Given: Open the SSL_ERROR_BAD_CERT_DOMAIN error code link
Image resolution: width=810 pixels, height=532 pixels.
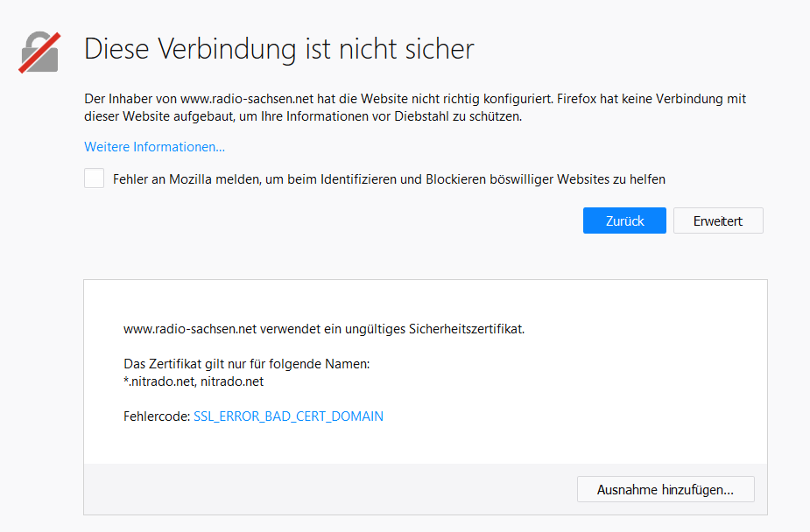Looking at the screenshot, I should click(x=288, y=416).
